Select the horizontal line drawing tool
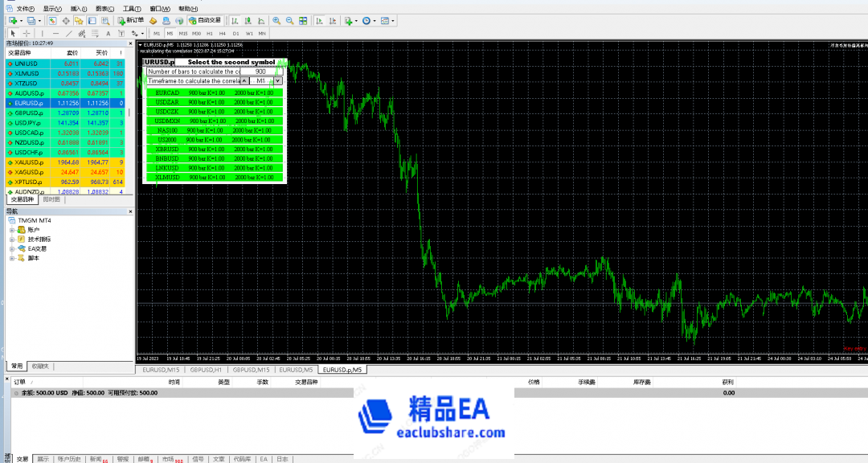The width and height of the screenshot is (868, 463). pos(55,33)
